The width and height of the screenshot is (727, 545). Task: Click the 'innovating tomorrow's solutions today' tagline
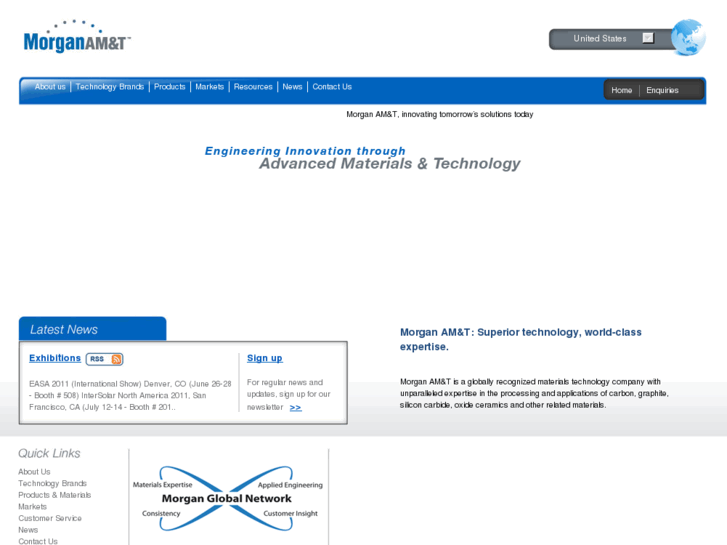tap(440, 114)
